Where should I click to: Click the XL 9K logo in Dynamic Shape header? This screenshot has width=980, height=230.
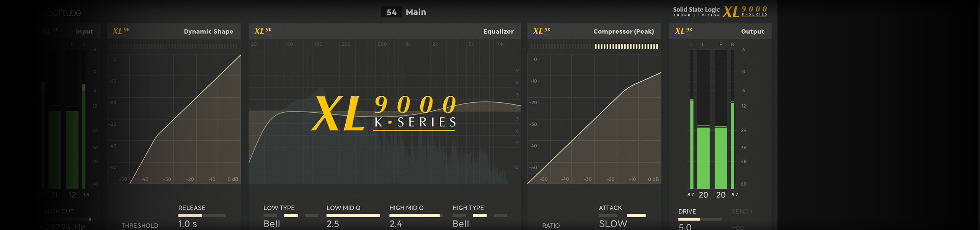point(121,31)
